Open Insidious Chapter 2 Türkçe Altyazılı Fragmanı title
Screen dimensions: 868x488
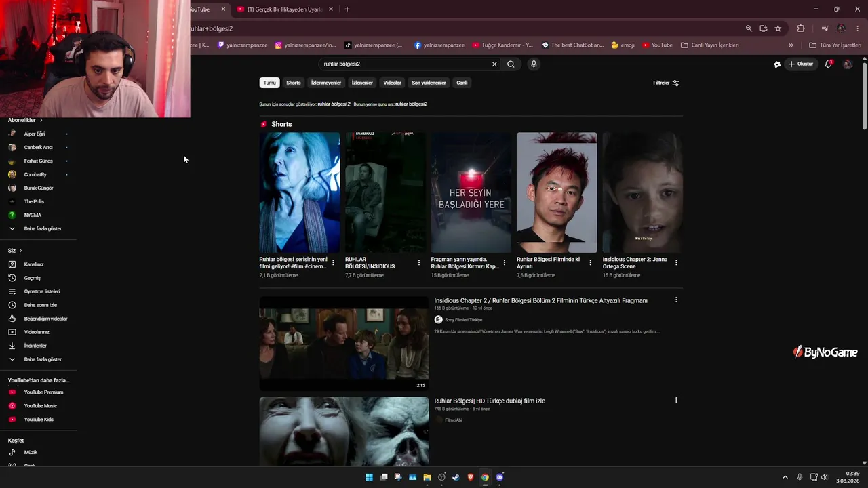[541, 300]
